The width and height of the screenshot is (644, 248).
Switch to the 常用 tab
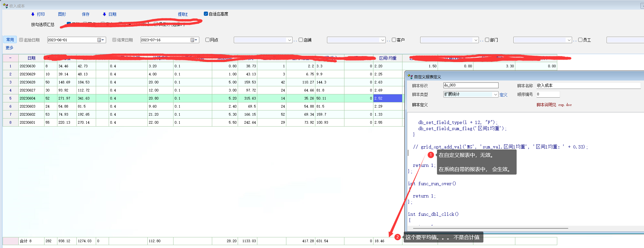(x=10, y=40)
